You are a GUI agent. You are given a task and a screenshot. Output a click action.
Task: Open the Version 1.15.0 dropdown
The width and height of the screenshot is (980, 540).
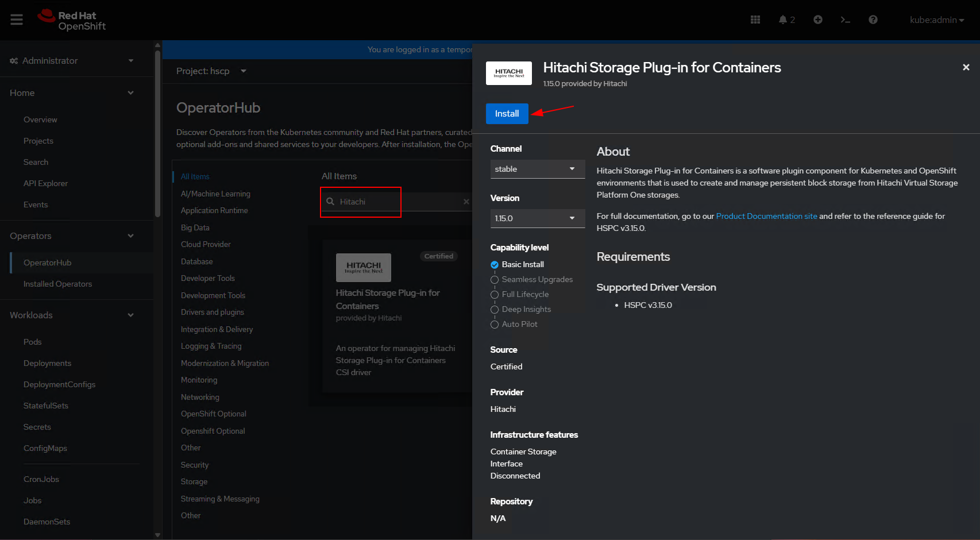(x=538, y=218)
